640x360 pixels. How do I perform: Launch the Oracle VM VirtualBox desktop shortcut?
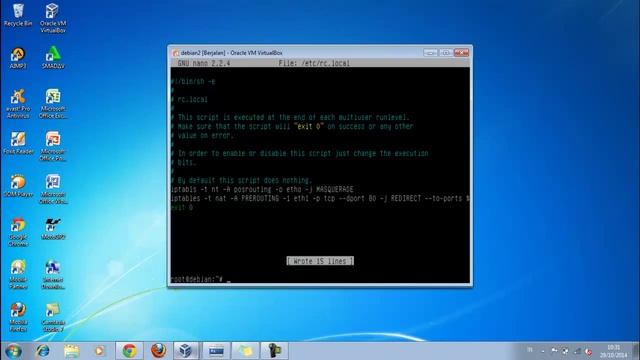point(53,18)
